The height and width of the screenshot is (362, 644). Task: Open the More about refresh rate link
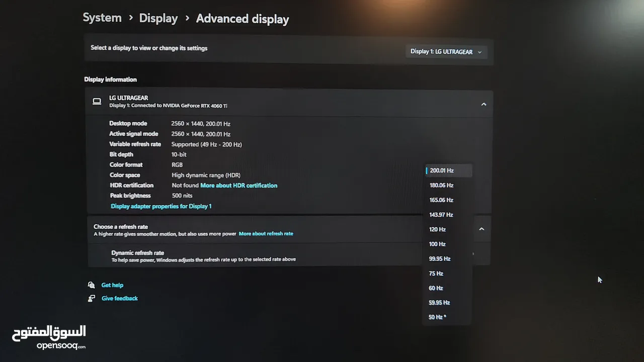coord(266,234)
